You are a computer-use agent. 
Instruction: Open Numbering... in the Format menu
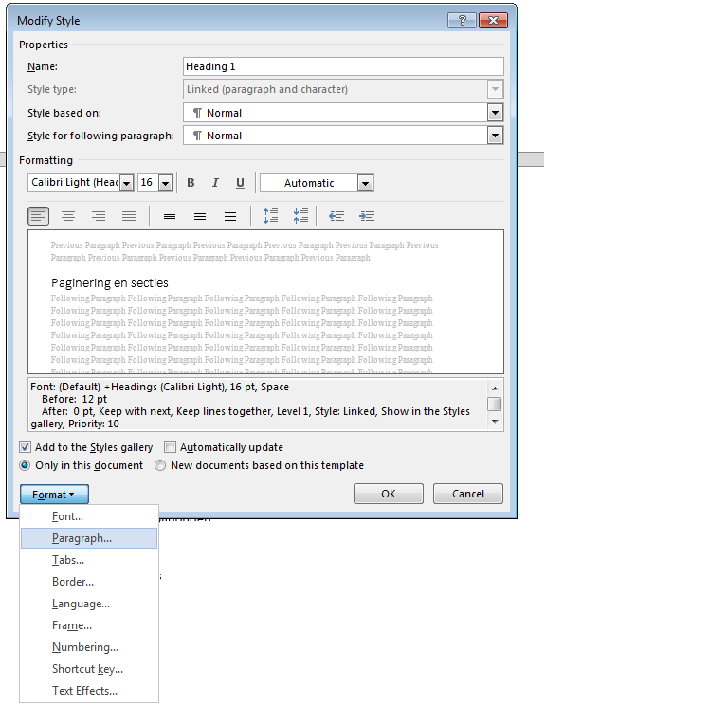(x=85, y=647)
